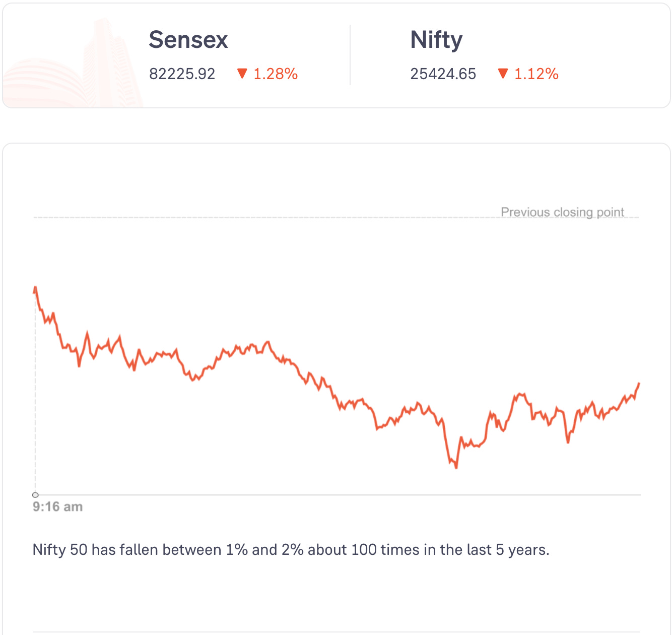Click the vertical divider between Sensex and Nifty
The image size is (672, 635).
(350, 55)
